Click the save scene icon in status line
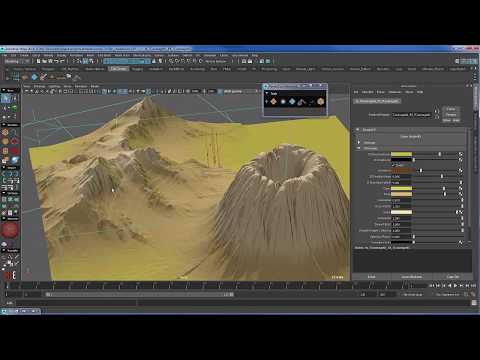Image resolution: width=480 pixels, height=360 pixels. 50,61
